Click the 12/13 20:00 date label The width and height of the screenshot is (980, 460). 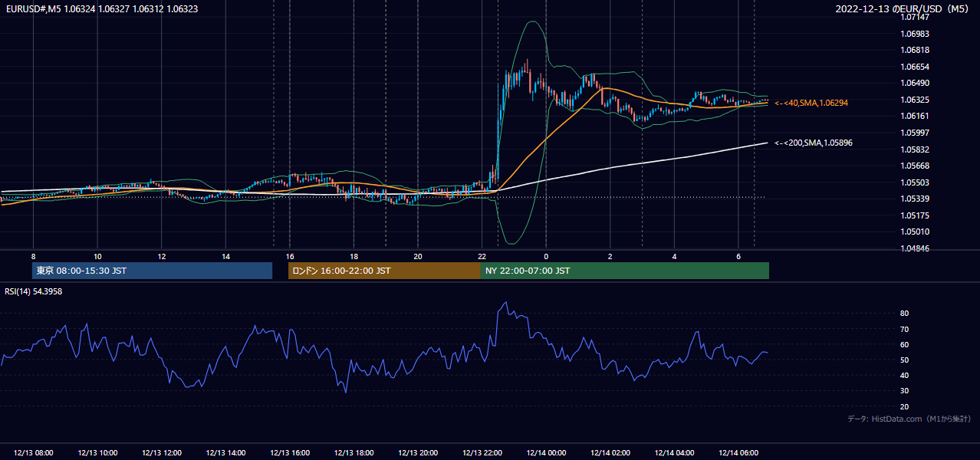click(418, 453)
